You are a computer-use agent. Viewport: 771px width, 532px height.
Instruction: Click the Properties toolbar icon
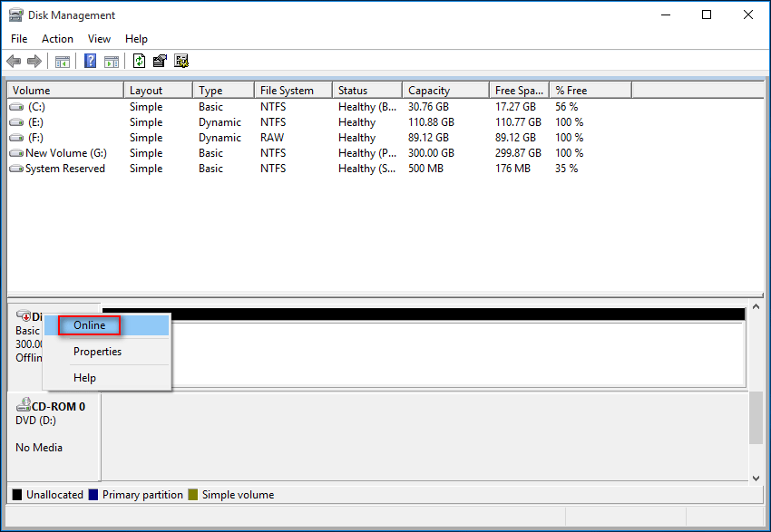[160, 62]
